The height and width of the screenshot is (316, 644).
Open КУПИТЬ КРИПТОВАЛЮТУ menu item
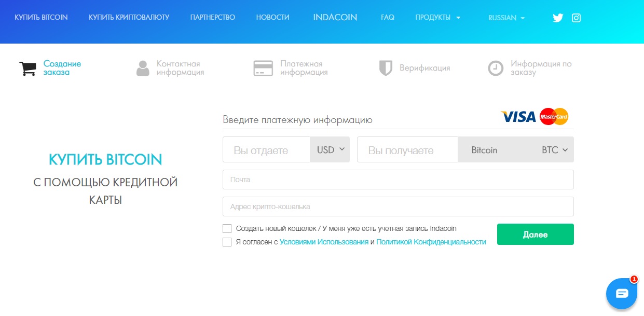pyautogui.click(x=129, y=18)
